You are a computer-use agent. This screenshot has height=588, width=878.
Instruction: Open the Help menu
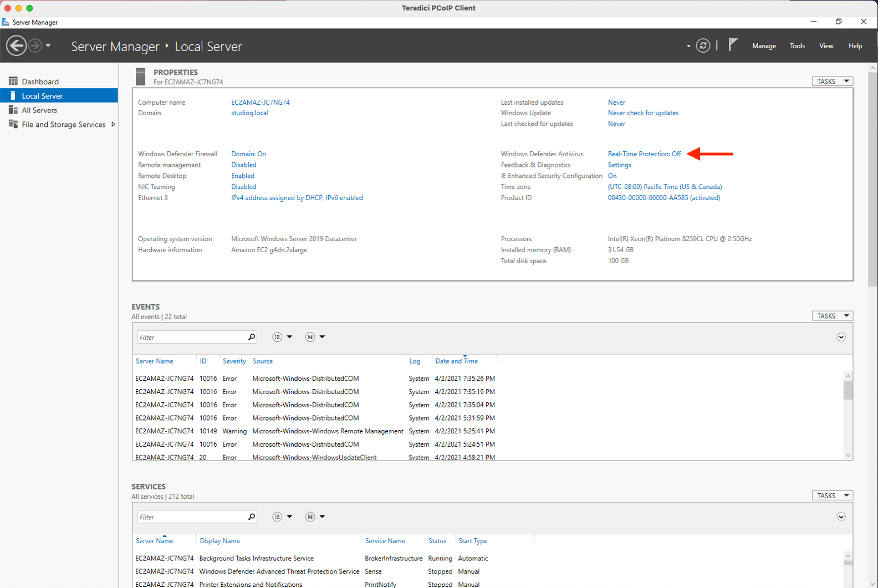(855, 46)
